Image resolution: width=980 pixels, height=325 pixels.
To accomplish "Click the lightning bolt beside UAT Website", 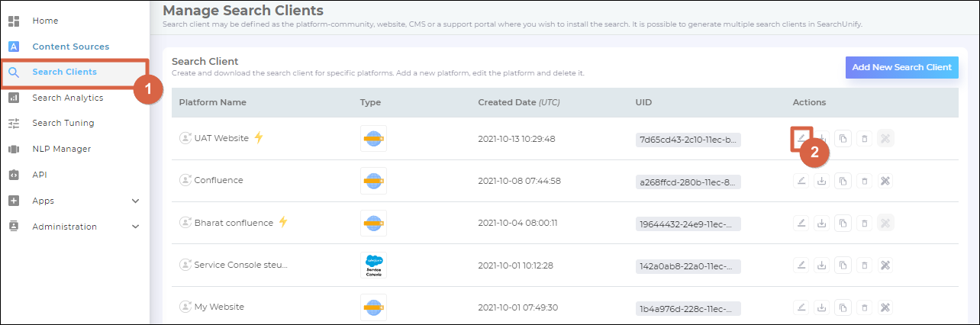I will (259, 138).
